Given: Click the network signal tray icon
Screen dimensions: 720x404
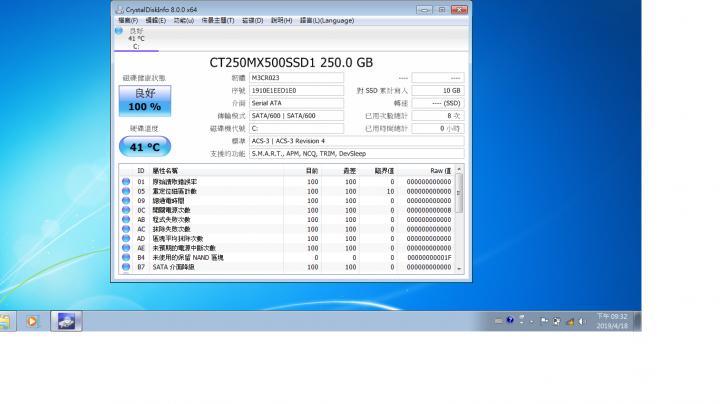Looking at the screenshot, I should 569,321.
